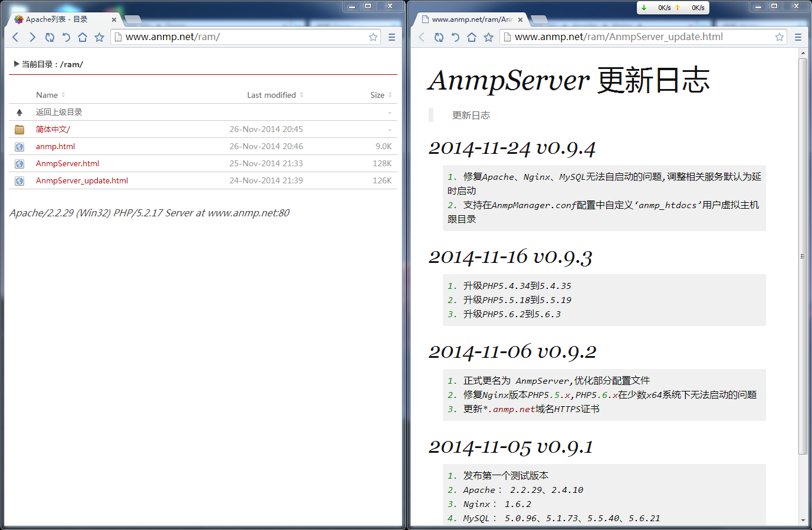The image size is (812, 530).
Task: Click the right page vertical scrollbar thumb
Action: (803, 256)
